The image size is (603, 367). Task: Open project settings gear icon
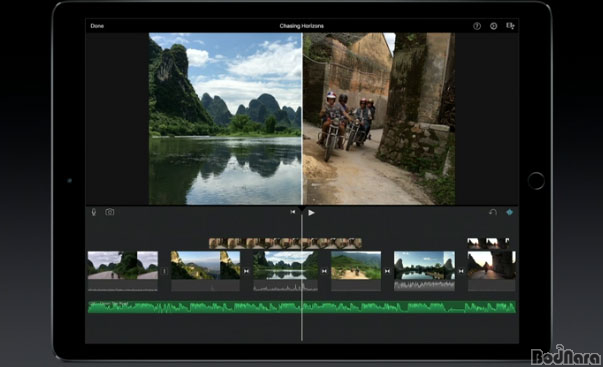pyautogui.click(x=493, y=26)
